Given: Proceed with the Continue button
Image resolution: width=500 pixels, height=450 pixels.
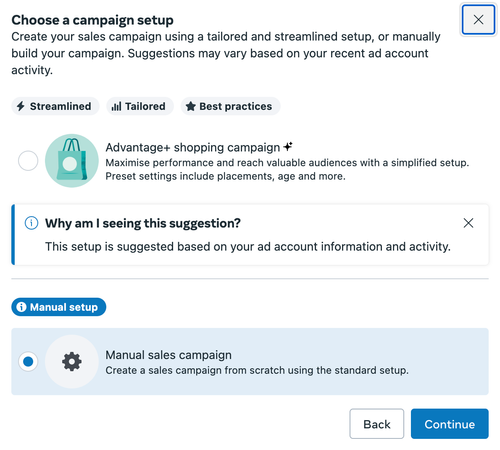Looking at the screenshot, I should click(450, 424).
